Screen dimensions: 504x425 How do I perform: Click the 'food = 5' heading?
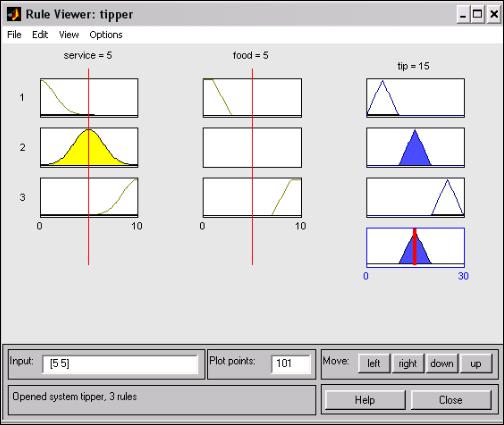251,55
